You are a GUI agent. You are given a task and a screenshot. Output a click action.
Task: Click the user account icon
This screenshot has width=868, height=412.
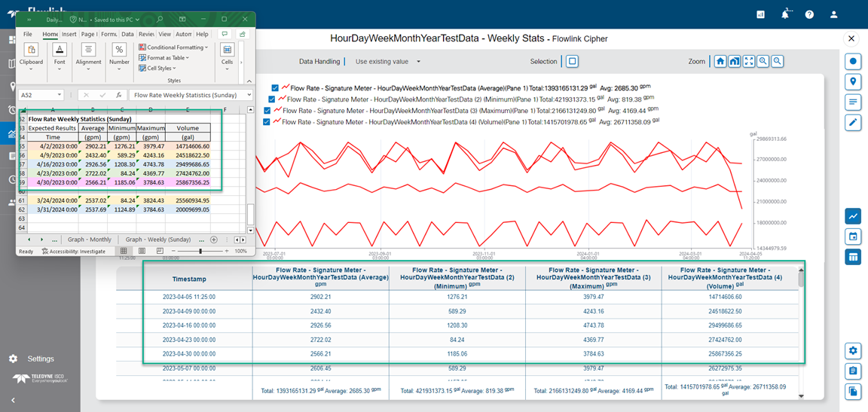[833, 14]
